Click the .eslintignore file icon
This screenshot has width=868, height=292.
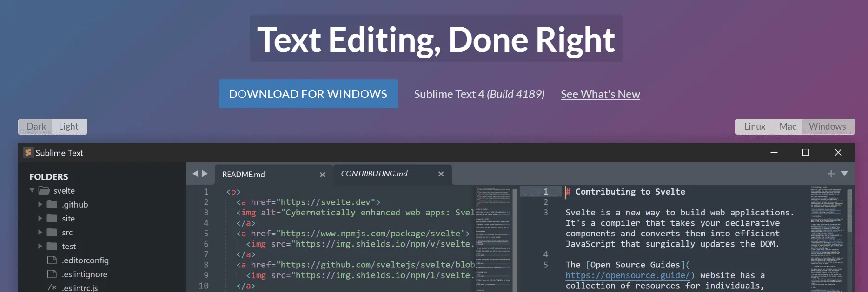(52, 274)
